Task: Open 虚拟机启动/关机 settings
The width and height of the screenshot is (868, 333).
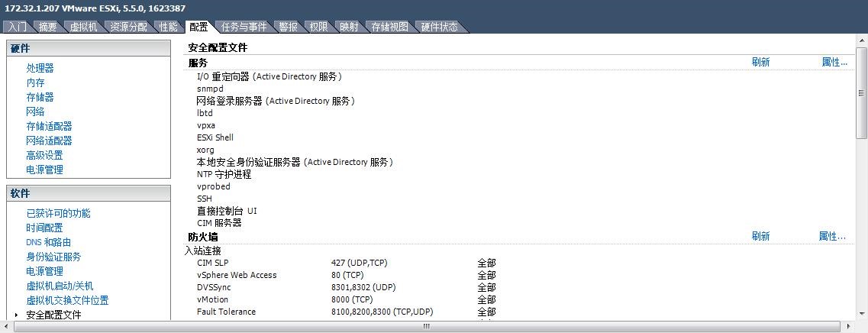Action: pyautogui.click(x=60, y=286)
